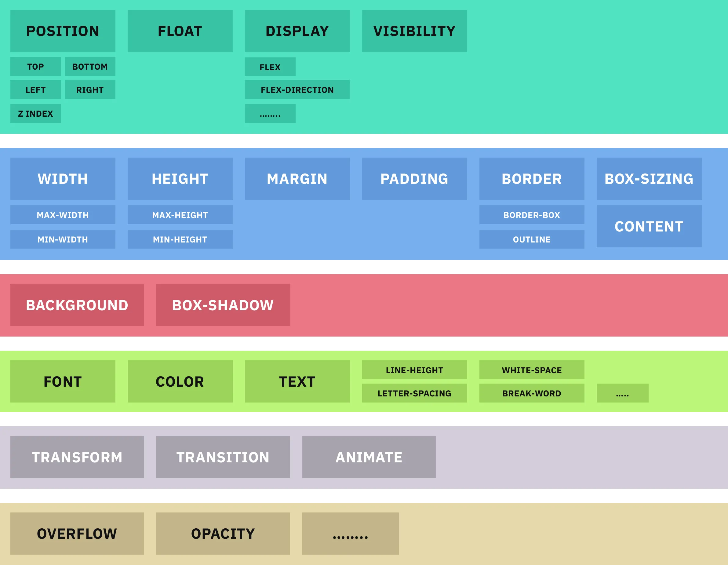Click the BACKGROUND block
The width and height of the screenshot is (728, 565).
click(77, 305)
